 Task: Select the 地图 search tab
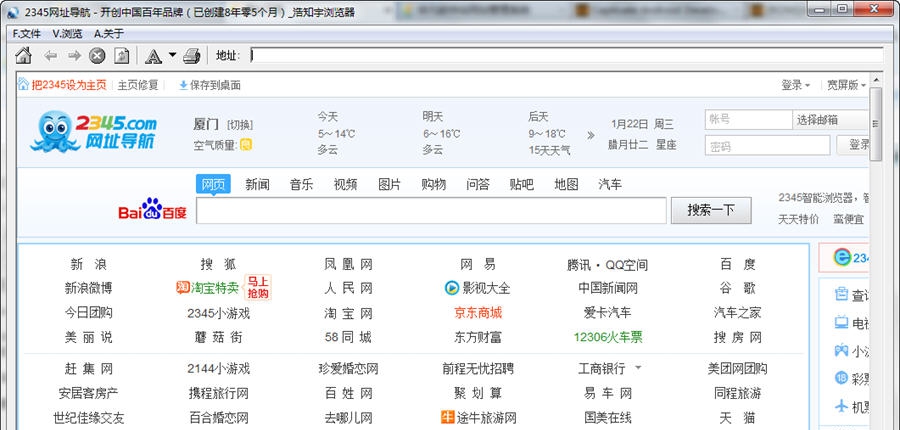pos(566,184)
